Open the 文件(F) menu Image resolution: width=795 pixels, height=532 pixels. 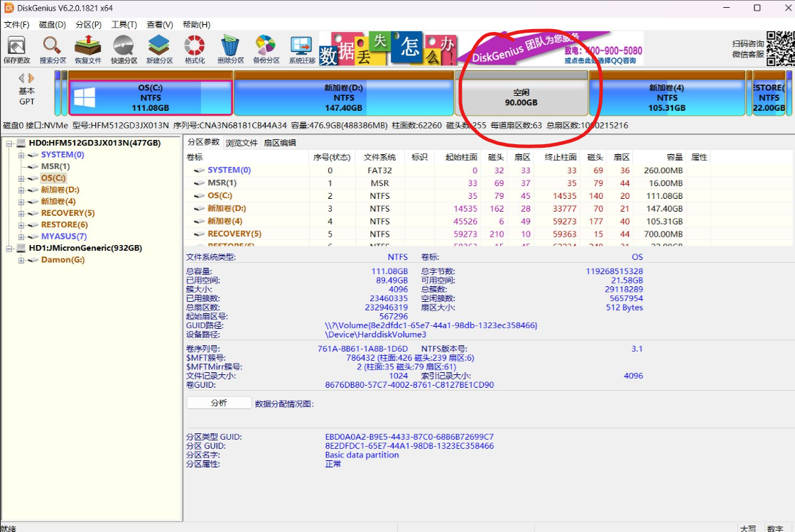[17, 24]
